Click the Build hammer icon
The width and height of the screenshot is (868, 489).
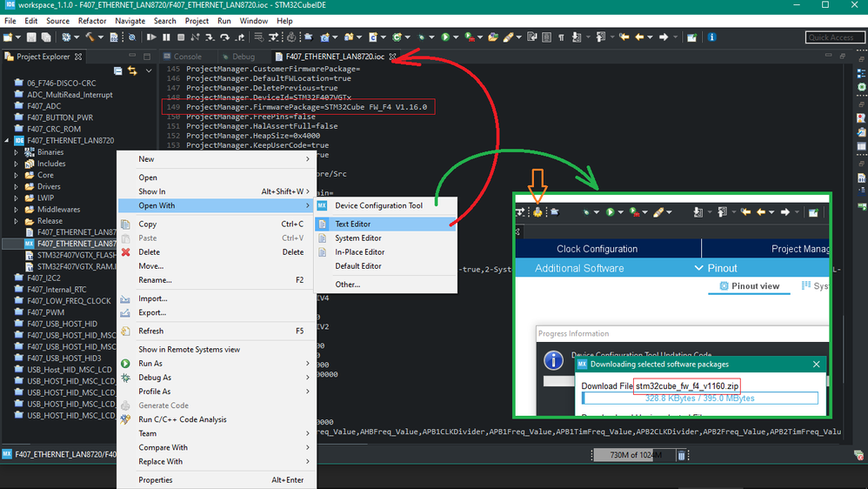(90, 37)
